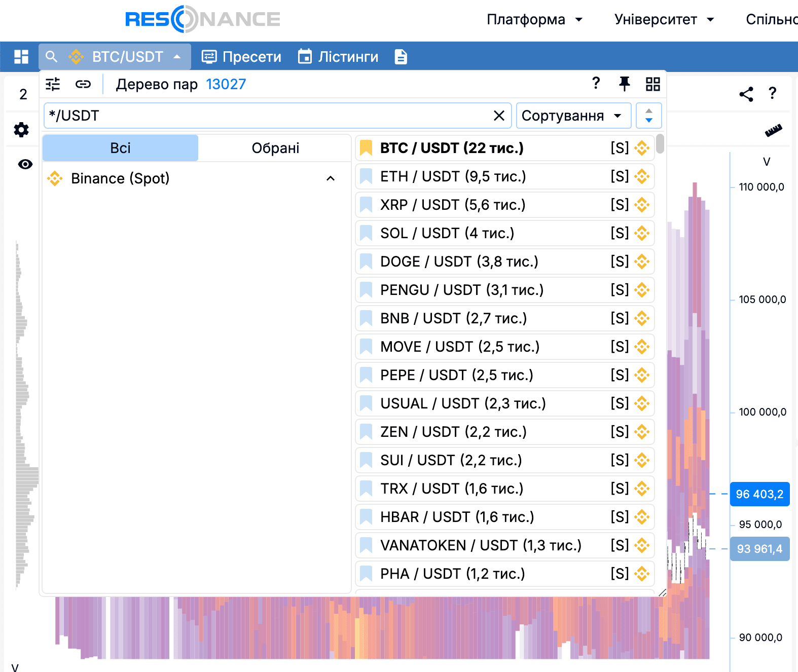
Task: Select VANATOKEN / USDT (1,3 тис.) pair
Action: pyautogui.click(x=505, y=545)
